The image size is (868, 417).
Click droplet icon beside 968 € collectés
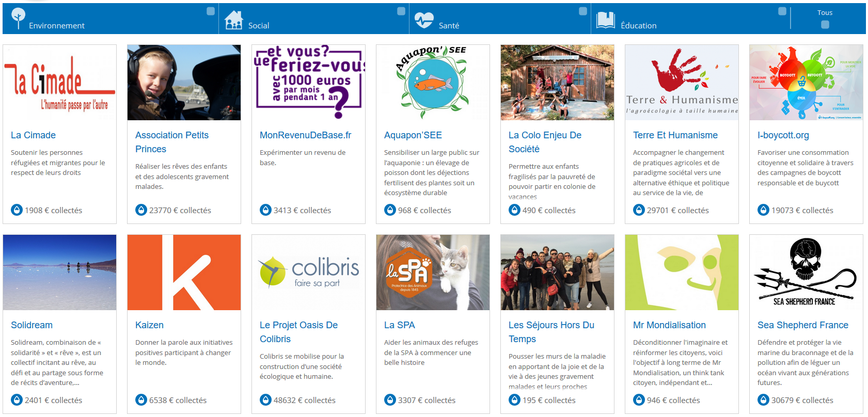point(390,210)
